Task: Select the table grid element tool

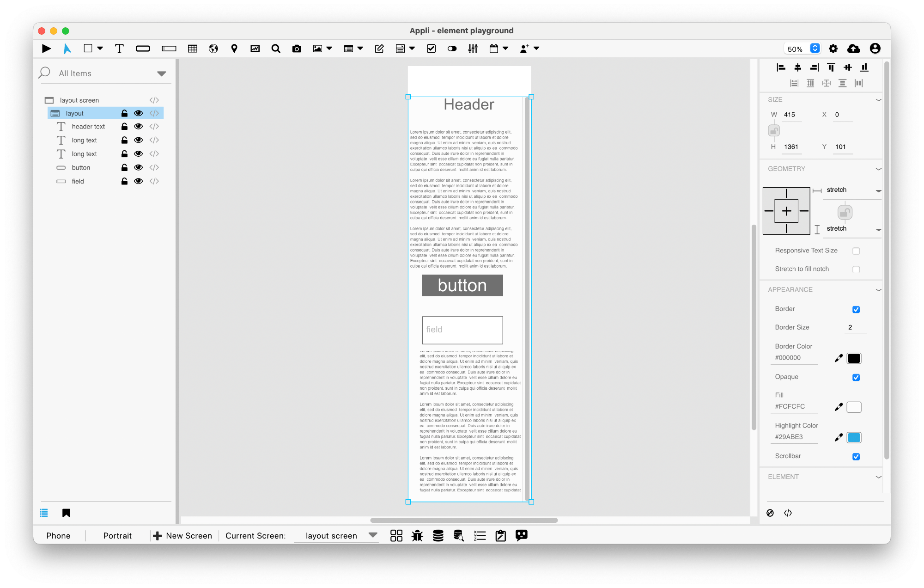Action: pyautogui.click(x=193, y=49)
